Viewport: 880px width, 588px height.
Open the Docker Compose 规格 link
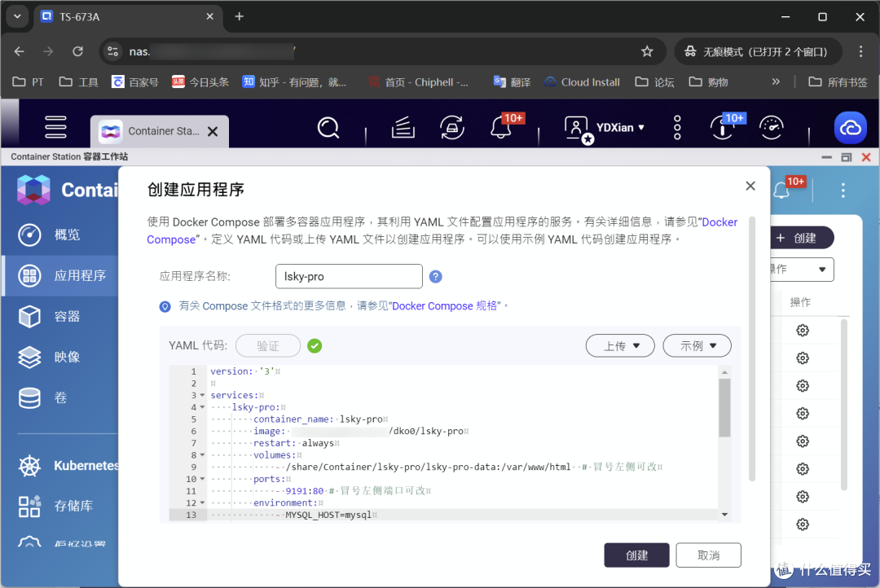click(x=444, y=305)
